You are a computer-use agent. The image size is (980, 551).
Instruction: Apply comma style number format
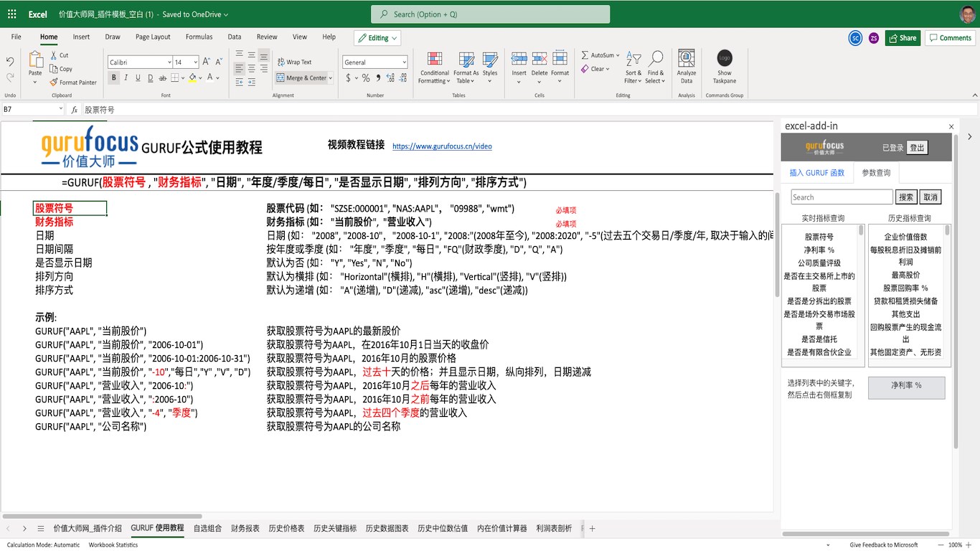(x=377, y=77)
